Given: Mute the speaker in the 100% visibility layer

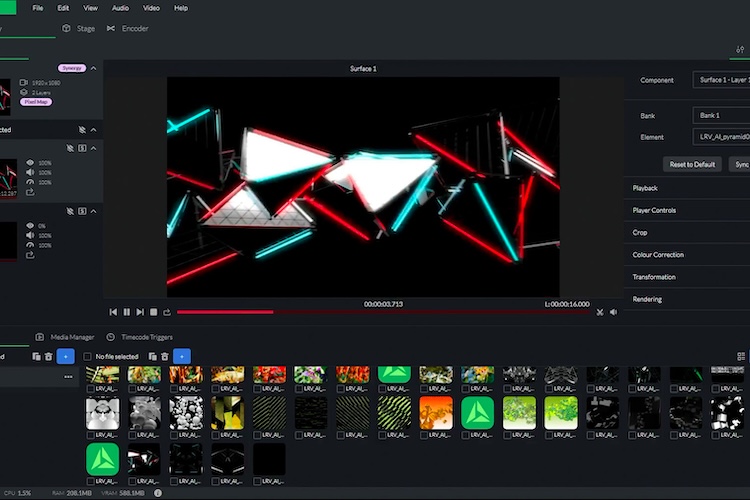Looking at the screenshot, I should [30, 172].
